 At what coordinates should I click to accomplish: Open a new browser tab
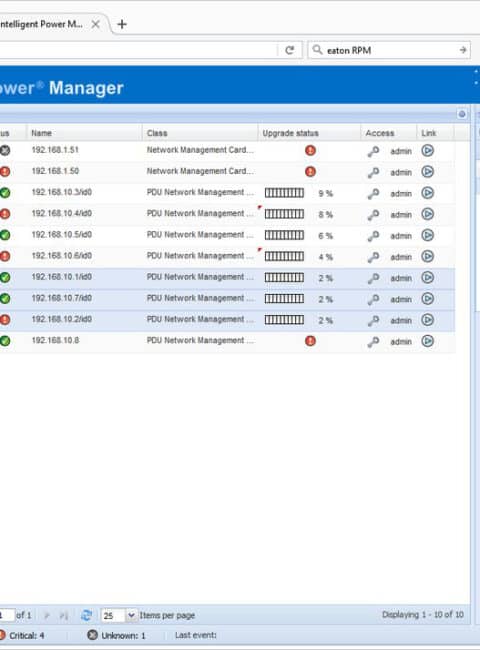click(122, 24)
